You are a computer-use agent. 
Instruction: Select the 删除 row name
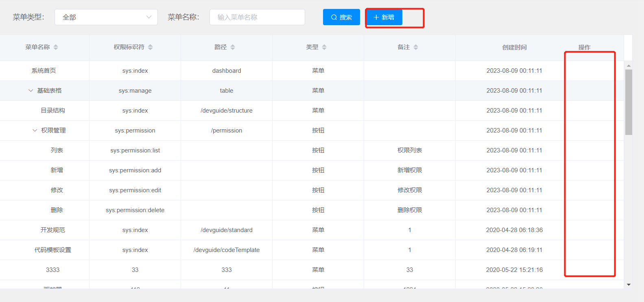pyautogui.click(x=57, y=210)
